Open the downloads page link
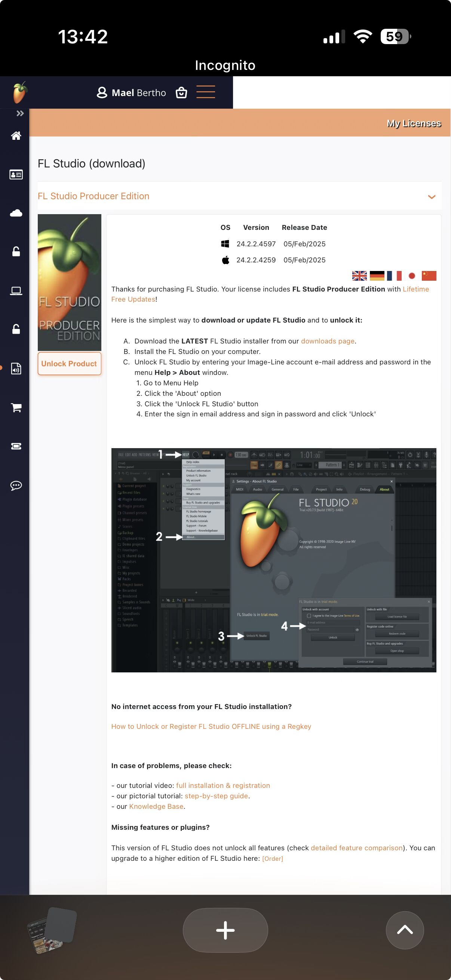Screen dimensions: 451x980 [328, 341]
